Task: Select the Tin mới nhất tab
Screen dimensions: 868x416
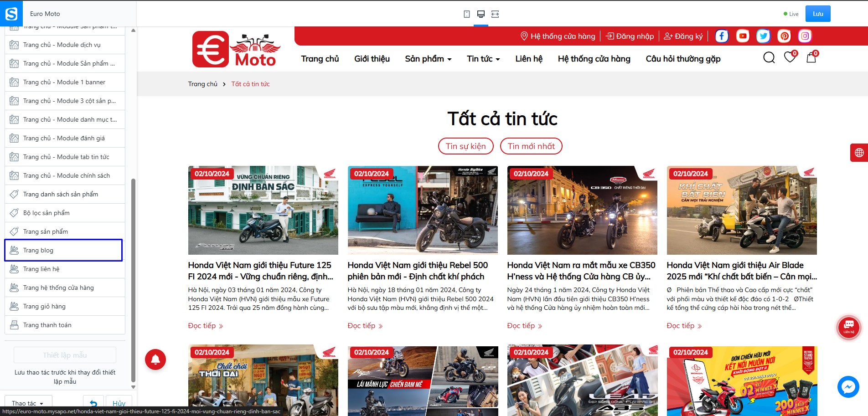Action: [531, 146]
